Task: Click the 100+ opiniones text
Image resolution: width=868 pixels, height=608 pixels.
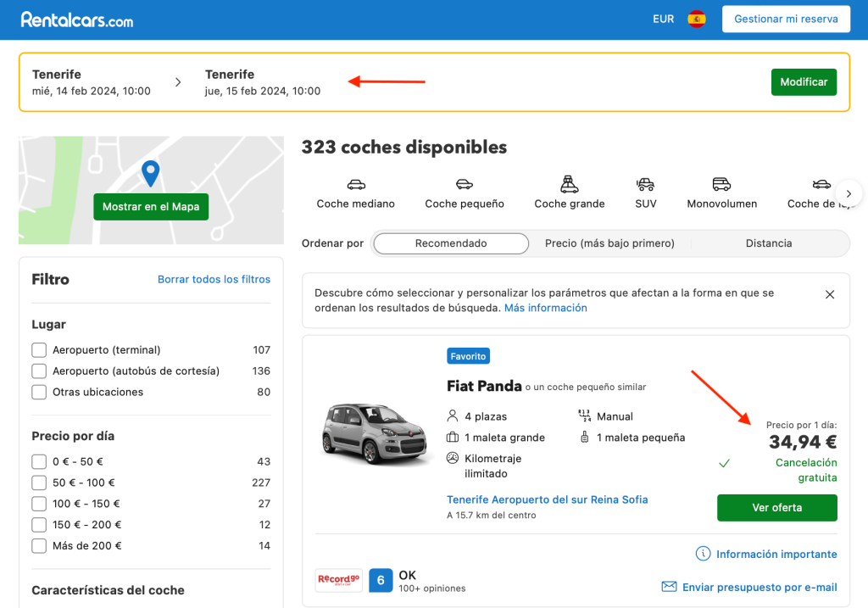Action: [x=431, y=588]
